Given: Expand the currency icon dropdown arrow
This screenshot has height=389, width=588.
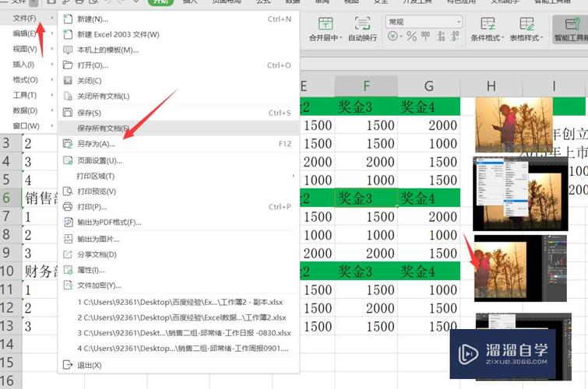Looking at the screenshot, I should 401,37.
